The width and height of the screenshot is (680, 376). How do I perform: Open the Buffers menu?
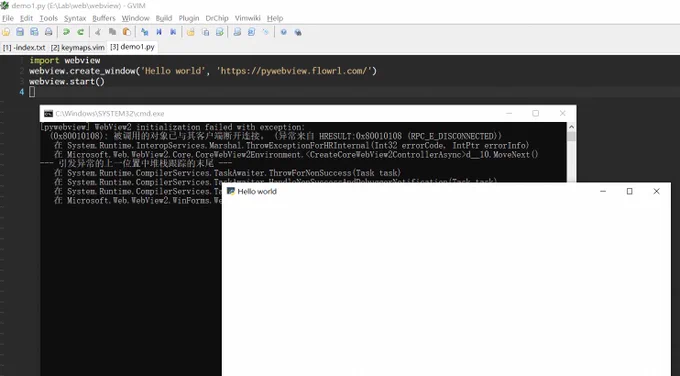pyautogui.click(x=104, y=18)
